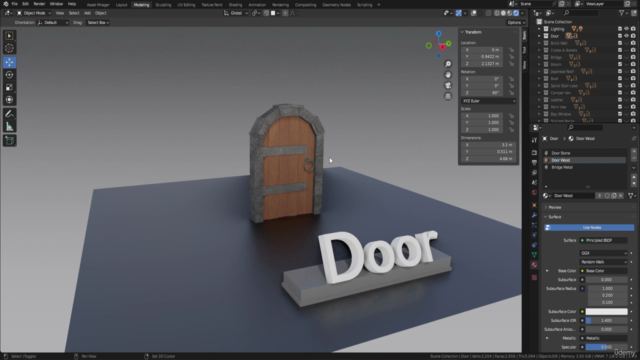Uncheck Door collection exclude checkbox
This screenshot has height=360, width=640.
[620, 36]
